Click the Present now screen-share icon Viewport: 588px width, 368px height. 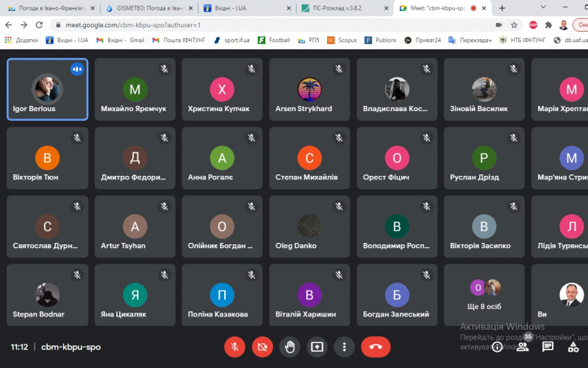317,347
